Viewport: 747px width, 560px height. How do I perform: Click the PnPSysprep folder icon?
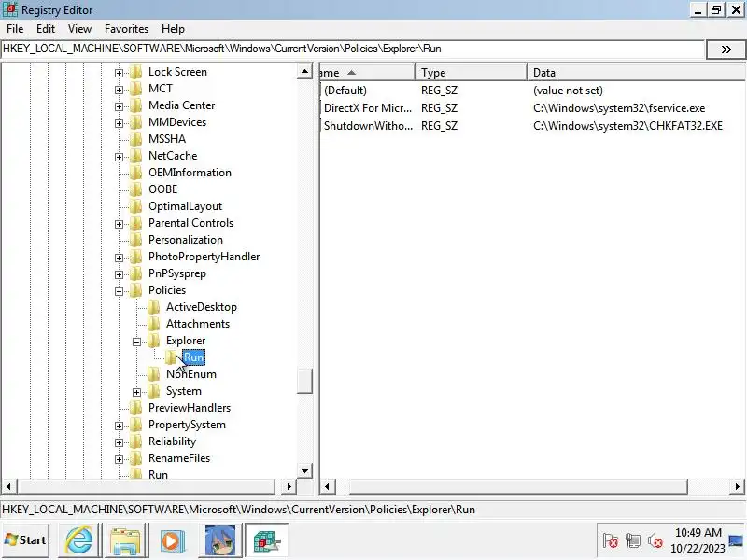pos(136,273)
